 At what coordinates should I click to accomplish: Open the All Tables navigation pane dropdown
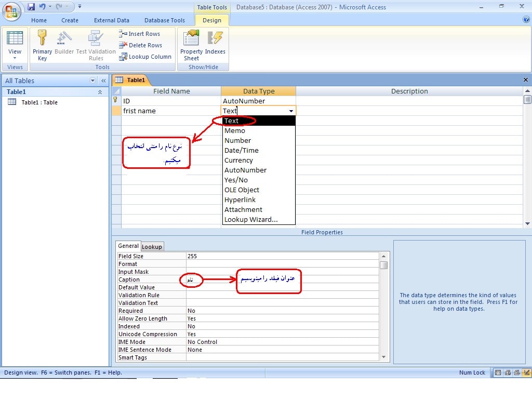coord(93,81)
